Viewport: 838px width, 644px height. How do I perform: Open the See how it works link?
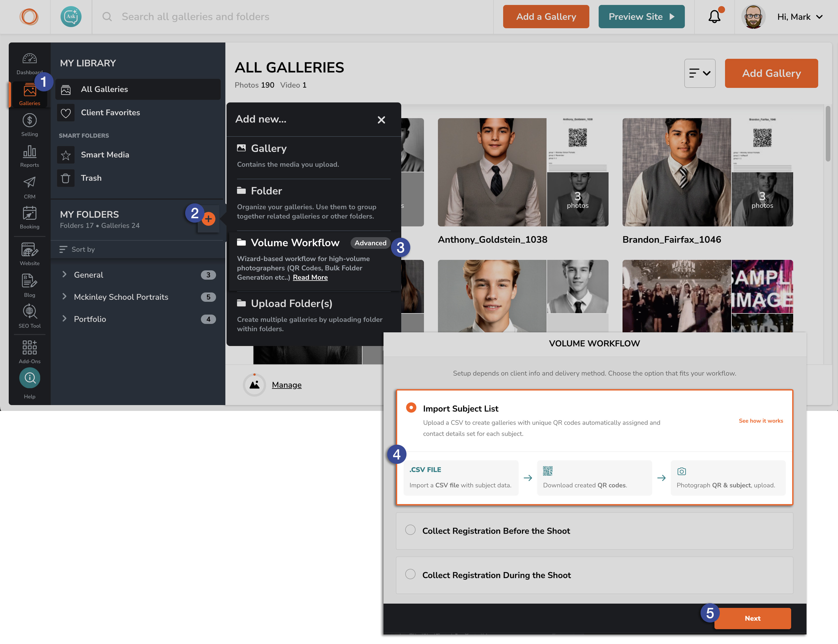(x=761, y=421)
